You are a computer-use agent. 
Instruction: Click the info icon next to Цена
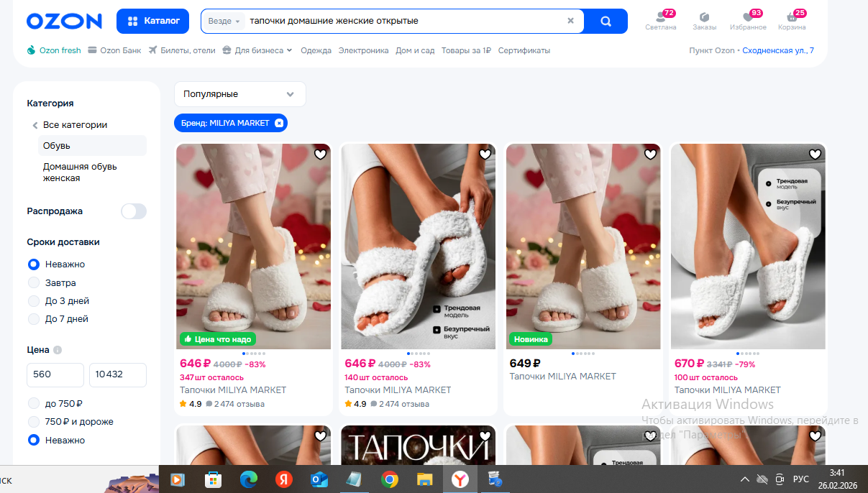(x=58, y=350)
